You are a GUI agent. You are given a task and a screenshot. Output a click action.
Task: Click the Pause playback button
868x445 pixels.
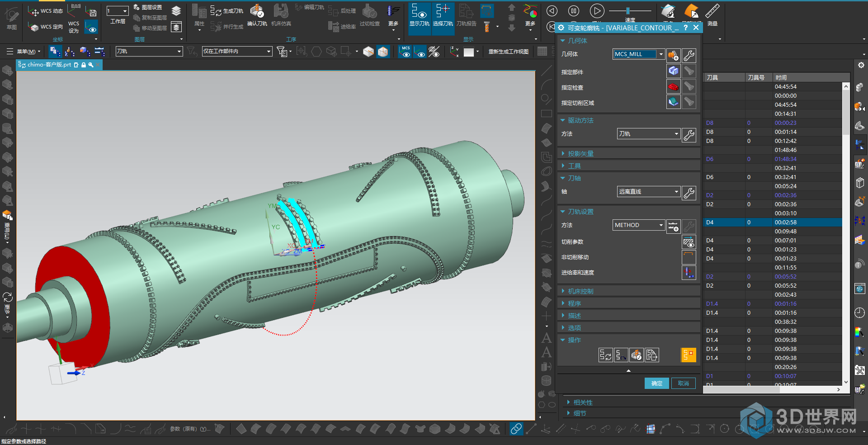574,11
